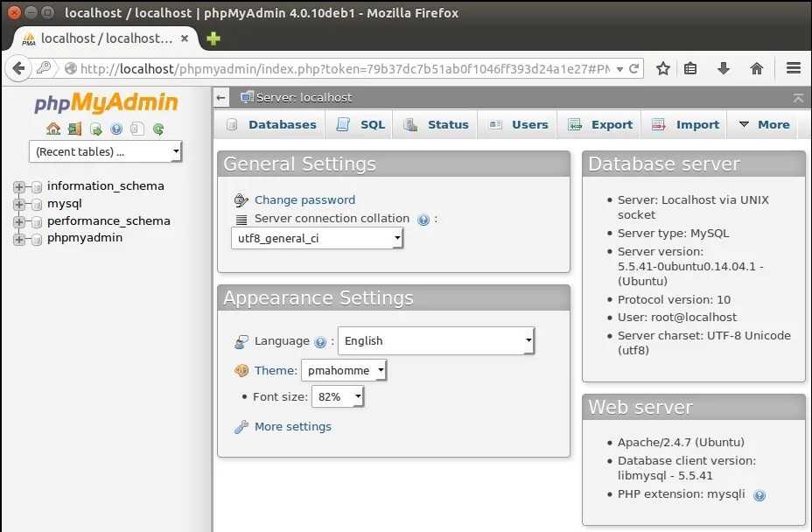812x532 pixels.
Task: Click the 'Protocol version: 10' text
Action: click(674, 300)
